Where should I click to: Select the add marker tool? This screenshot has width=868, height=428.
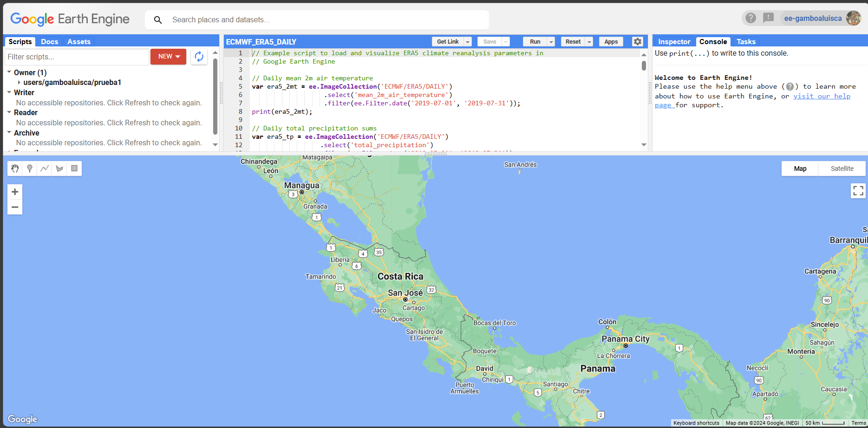[30, 169]
